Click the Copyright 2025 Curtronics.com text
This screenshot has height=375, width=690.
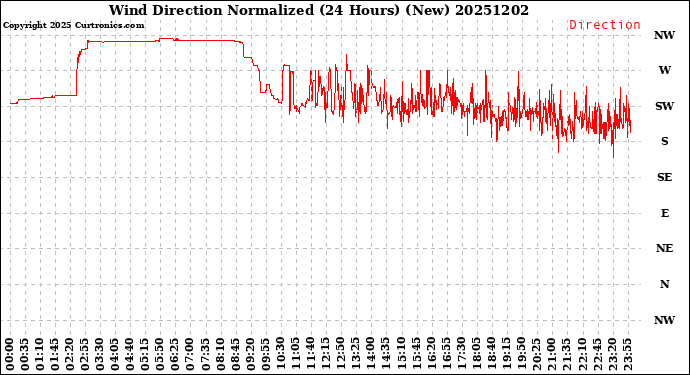[73, 25]
